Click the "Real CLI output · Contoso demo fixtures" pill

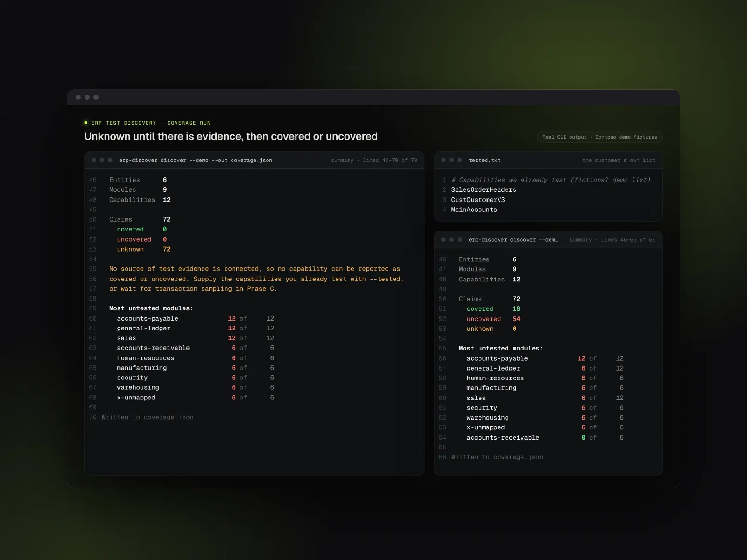599,137
